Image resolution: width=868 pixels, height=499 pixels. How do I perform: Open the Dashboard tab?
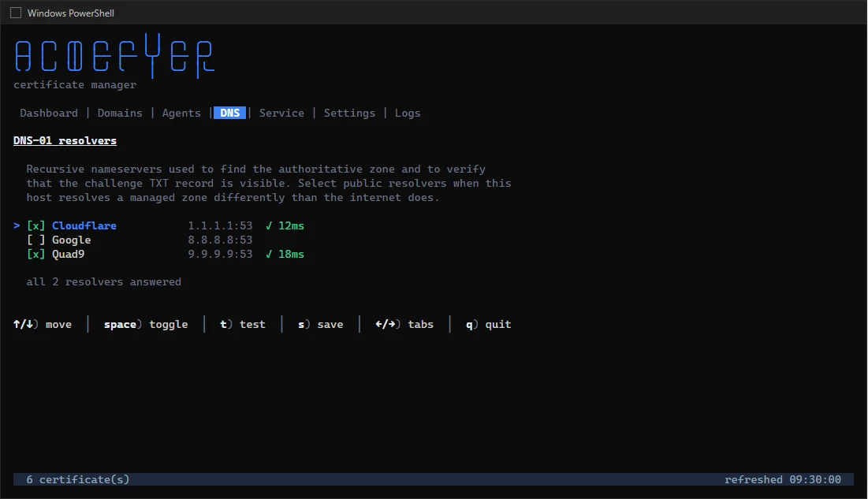coord(49,113)
